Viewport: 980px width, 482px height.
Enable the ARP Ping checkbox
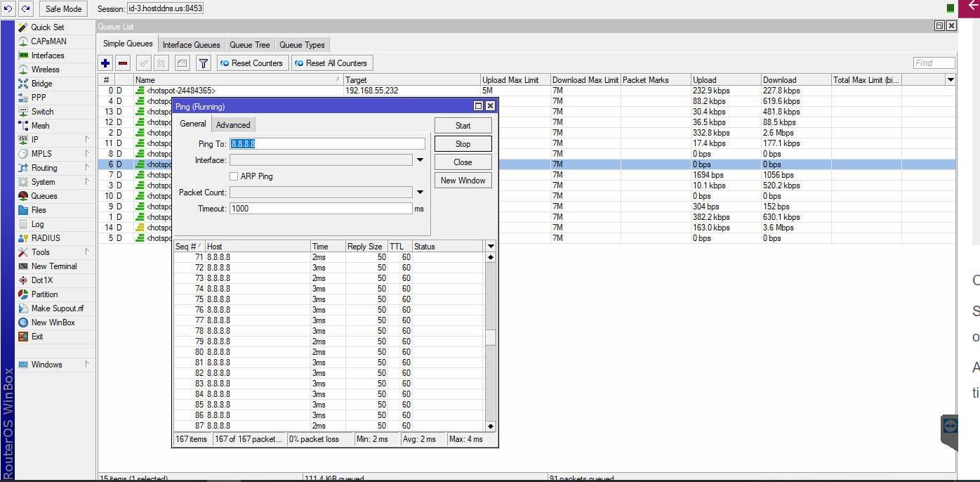click(234, 176)
